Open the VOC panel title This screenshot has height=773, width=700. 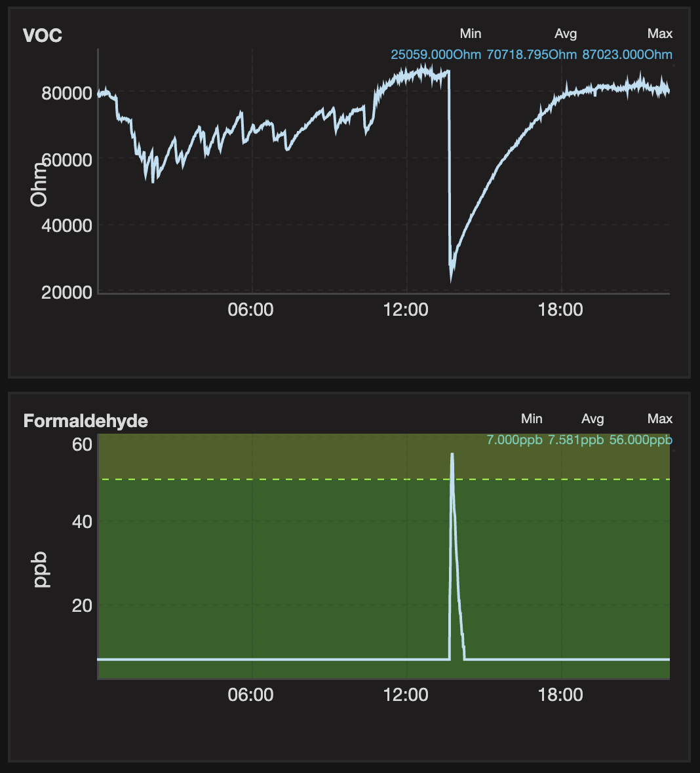pos(43,35)
